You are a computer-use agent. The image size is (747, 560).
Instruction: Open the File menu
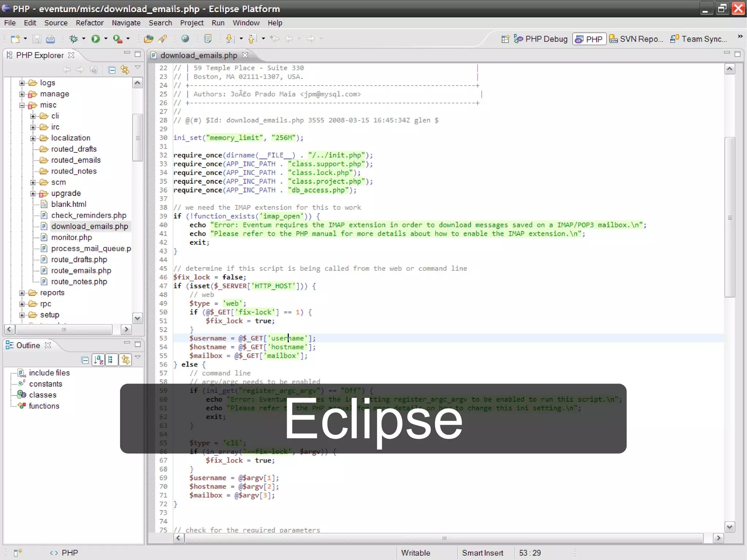pos(10,23)
